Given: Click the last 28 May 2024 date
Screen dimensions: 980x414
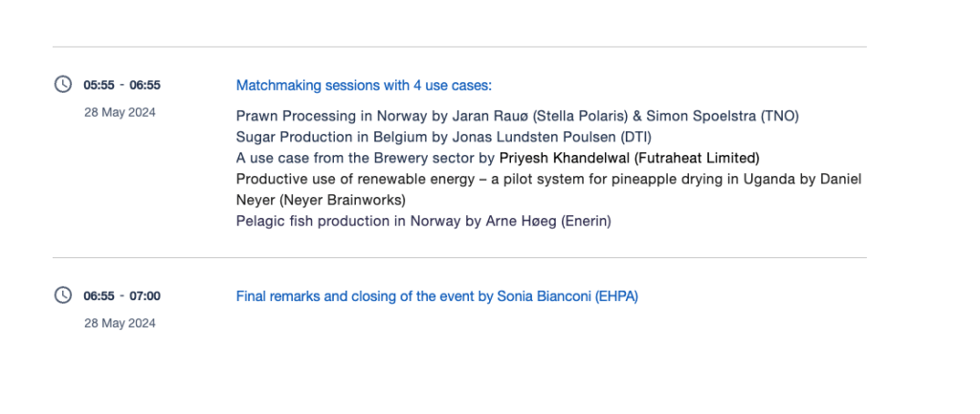Looking at the screenshot, I should point(119,323).
